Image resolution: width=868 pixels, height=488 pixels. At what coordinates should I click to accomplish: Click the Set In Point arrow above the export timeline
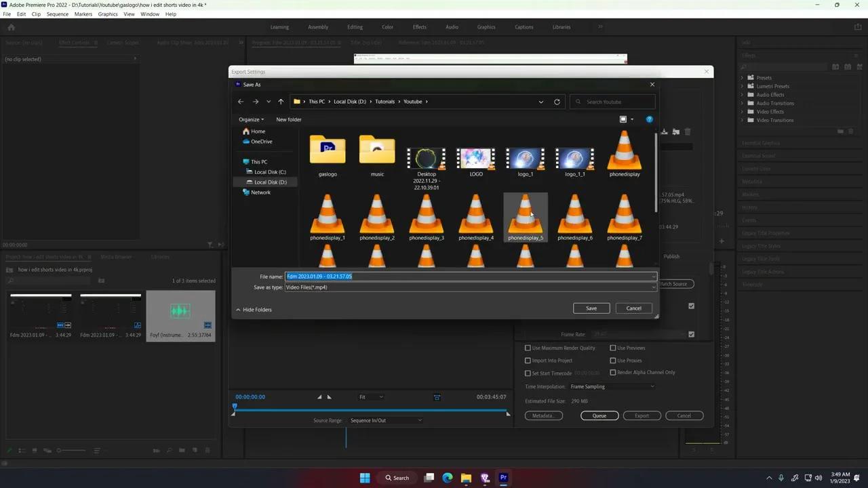point(319,396)
